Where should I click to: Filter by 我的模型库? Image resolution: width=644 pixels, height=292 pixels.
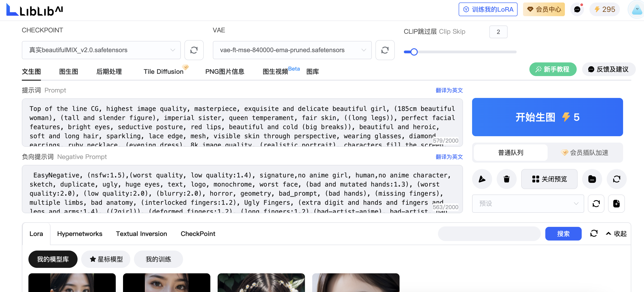(x=53, y=259)
